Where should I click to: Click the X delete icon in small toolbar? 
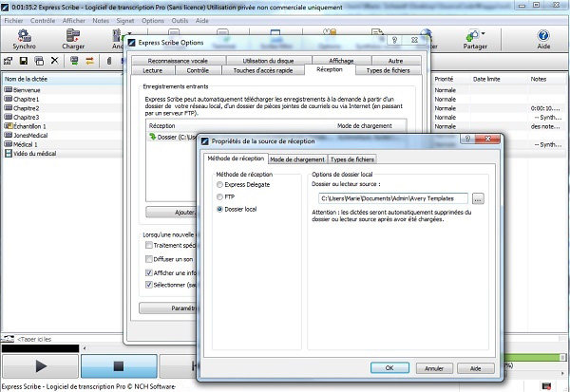pyautogui.click(x=54, y=61)
